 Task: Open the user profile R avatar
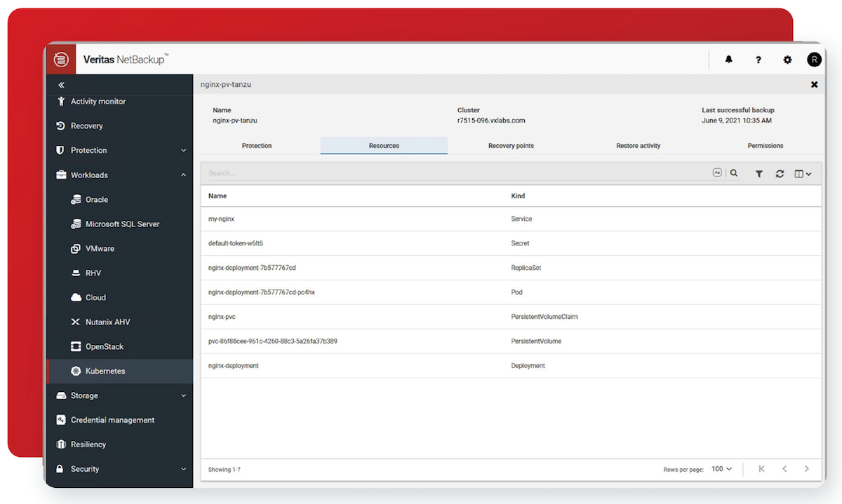814,60
